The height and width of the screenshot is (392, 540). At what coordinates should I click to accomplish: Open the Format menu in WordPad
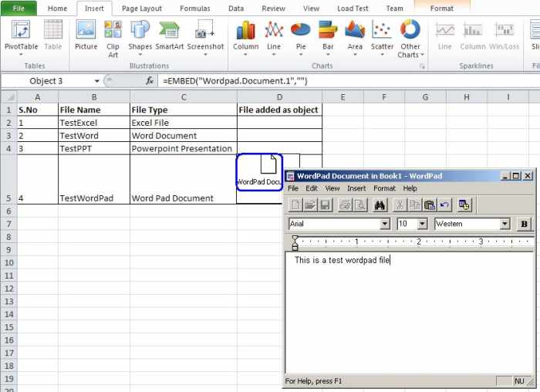click(x=384, y=188)
